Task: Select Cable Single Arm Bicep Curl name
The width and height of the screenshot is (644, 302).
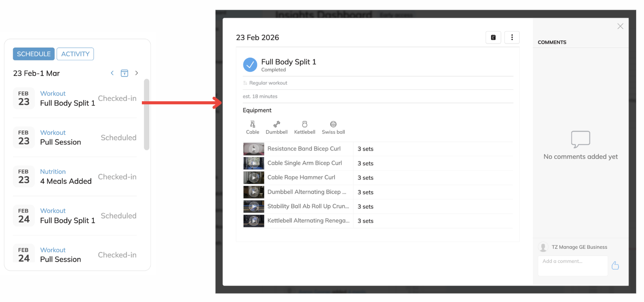Action: pyautogui.click(x=305, y=163)
